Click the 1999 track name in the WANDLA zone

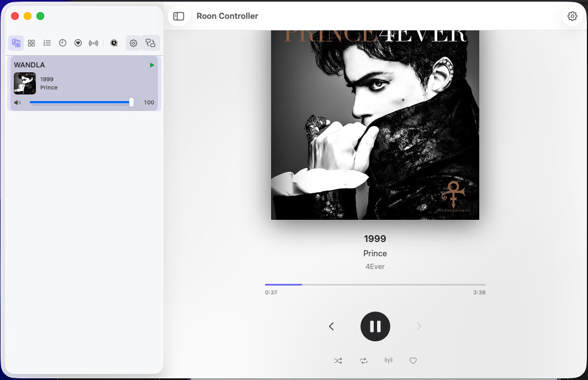pyautogui.click(x=47, y=79)
